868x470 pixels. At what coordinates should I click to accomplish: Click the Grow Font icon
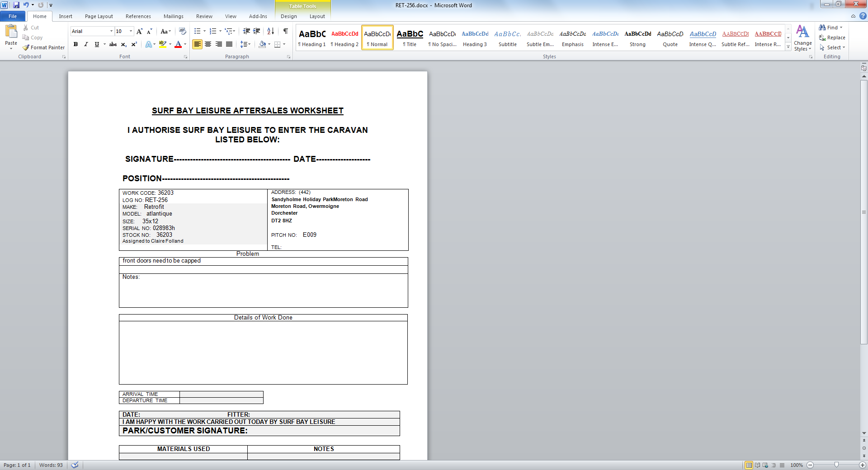pyautogui.click(x=140, y=31)
